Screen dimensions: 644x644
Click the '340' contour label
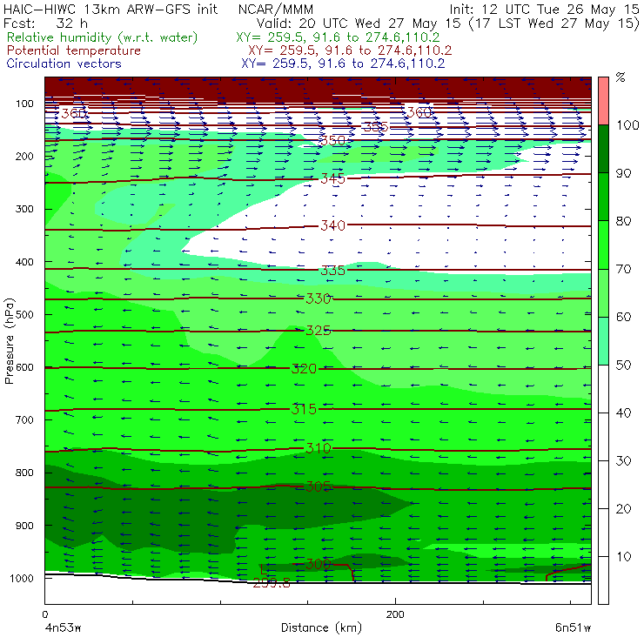pos(332,225)
